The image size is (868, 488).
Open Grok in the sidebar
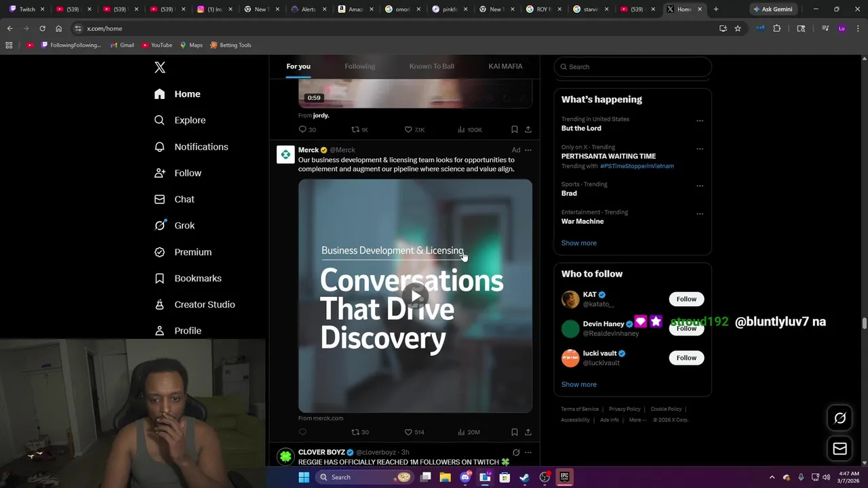click(174, 226)
